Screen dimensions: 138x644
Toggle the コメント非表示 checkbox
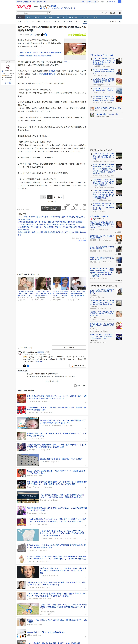(x=75, y=386)
